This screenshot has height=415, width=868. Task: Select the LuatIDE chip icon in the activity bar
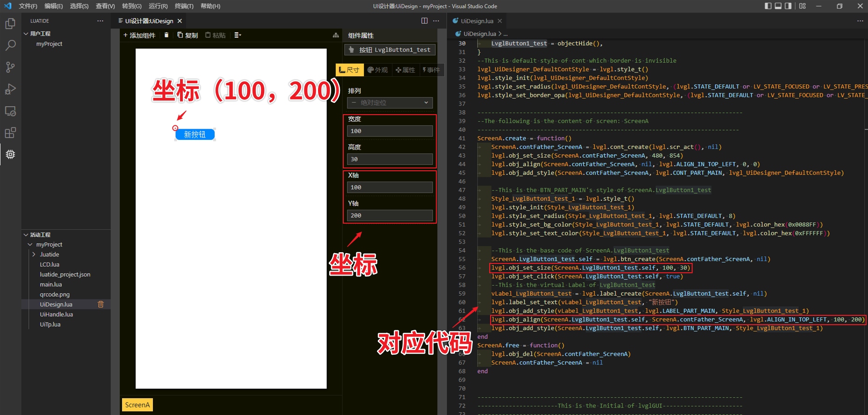click(10, 154)
